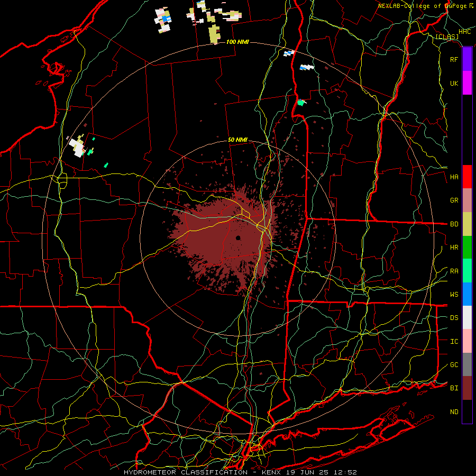Click the 50 NMI range ring label
The width and height of the screenshot is (476, 476).
pos(237,140)
